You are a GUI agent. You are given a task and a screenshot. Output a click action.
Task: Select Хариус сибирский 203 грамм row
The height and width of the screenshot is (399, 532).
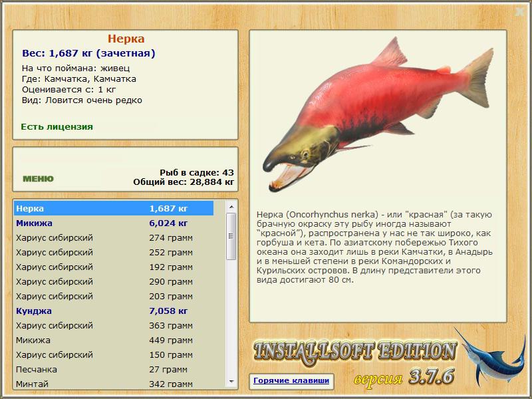[114, 296]
